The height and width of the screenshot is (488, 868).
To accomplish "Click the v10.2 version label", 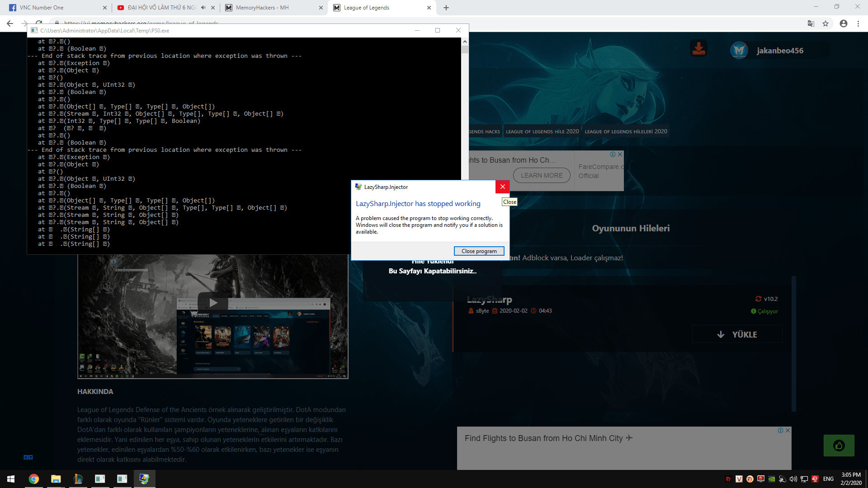I will [771, 299].
